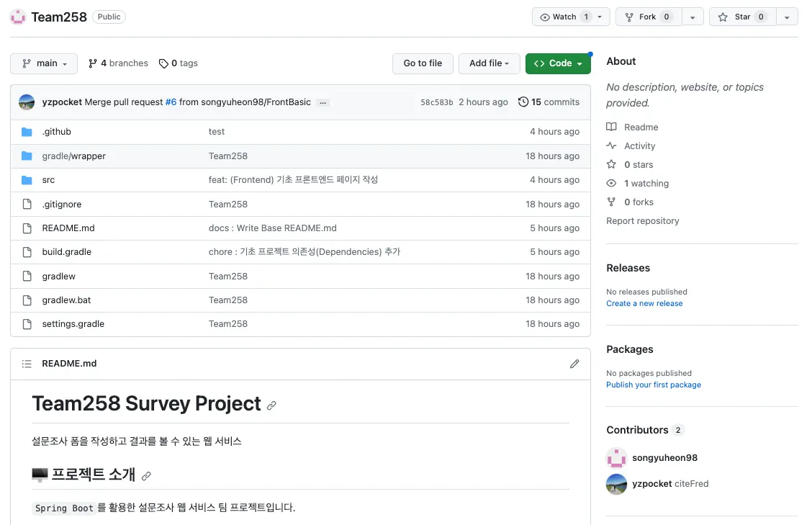
Task: Open the main branch selector dropdown
Action: tap(44, 63)
